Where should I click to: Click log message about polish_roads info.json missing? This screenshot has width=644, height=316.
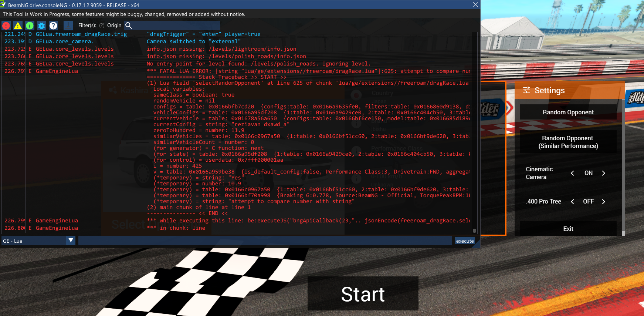(226, 56)
